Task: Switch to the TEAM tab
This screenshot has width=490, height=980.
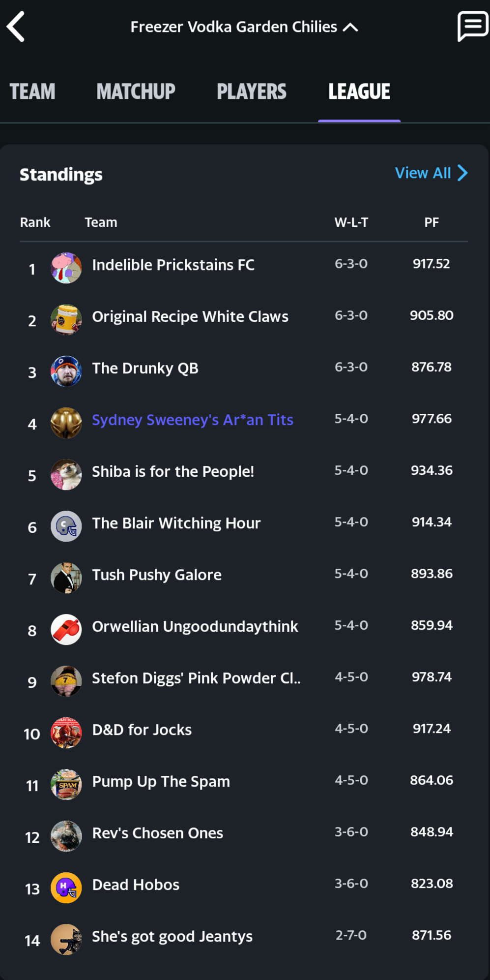Action: 32,92
